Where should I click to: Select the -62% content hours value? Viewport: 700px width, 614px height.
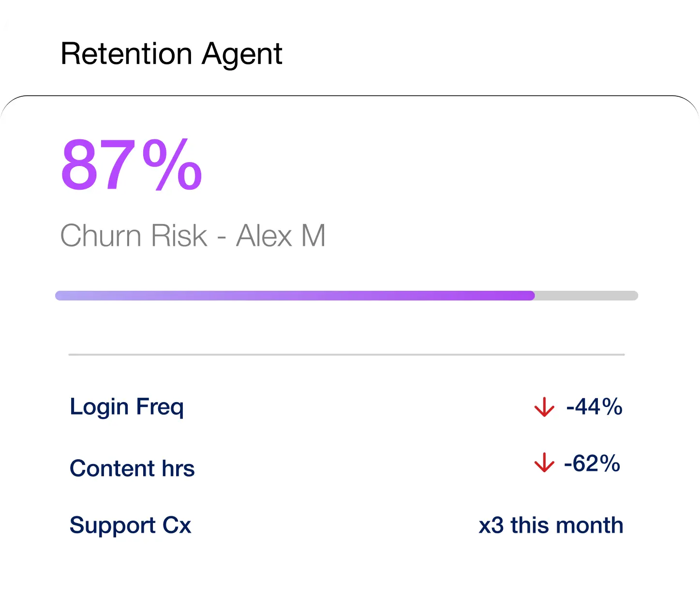click(592, 464)
